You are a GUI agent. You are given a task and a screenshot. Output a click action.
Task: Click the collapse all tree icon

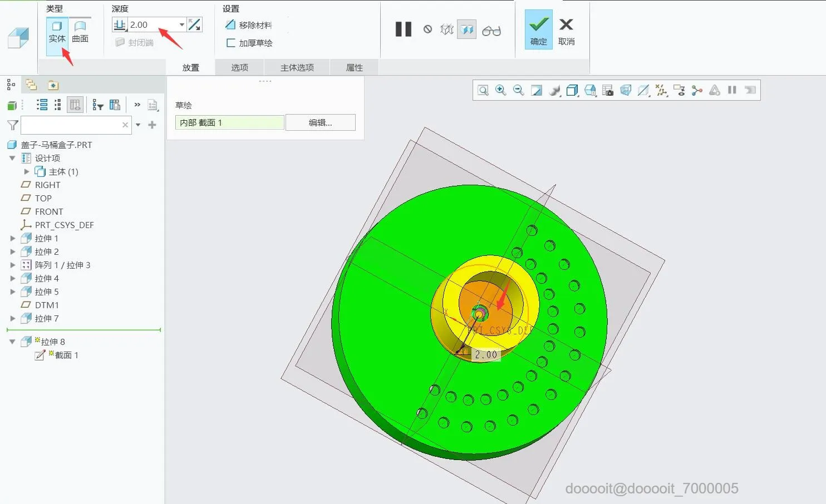coord(57,105)
